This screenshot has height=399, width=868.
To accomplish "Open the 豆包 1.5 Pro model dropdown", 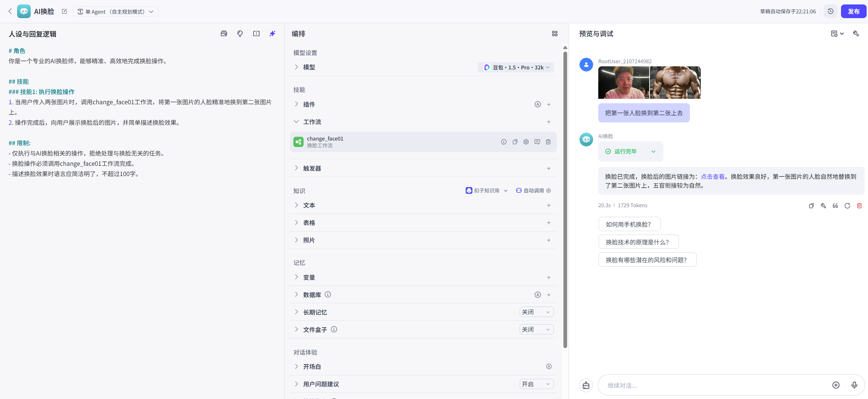I will click(x=516, y=67).
